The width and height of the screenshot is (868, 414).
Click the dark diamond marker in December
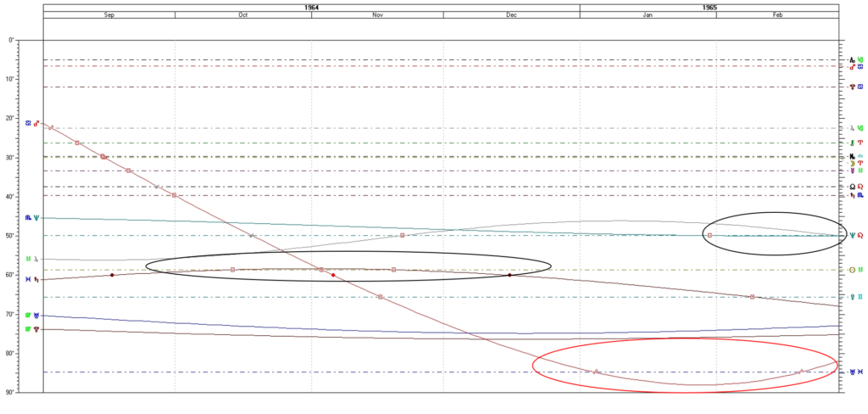coord(509,275)
